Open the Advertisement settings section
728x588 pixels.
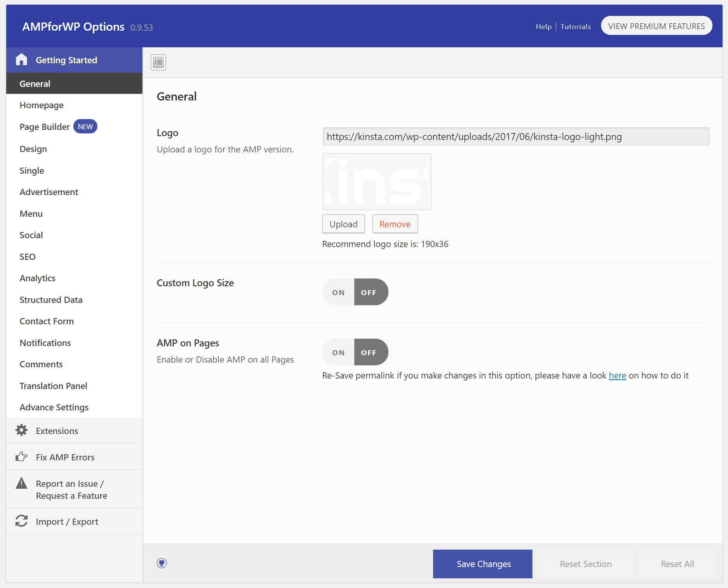tap(49, 192)
